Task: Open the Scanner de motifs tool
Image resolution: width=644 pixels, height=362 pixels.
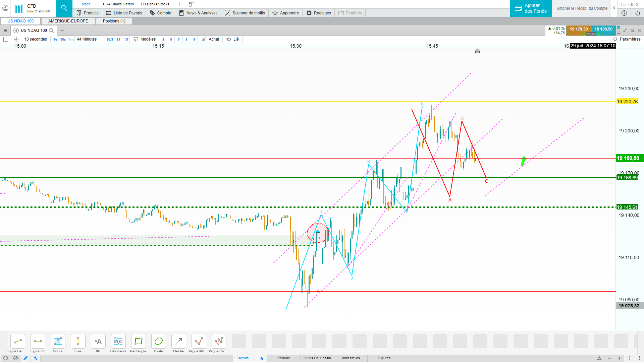Action: (x=245, y=13)
